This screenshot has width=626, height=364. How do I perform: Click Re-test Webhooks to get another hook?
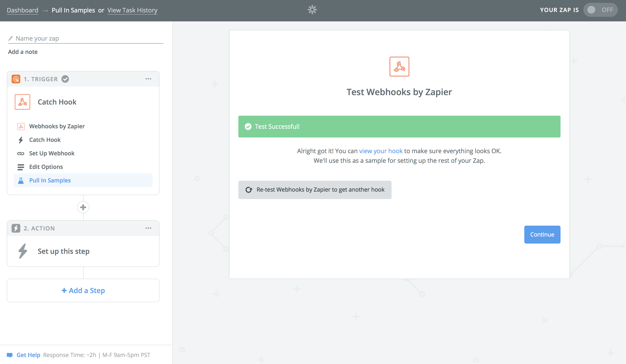315,190
